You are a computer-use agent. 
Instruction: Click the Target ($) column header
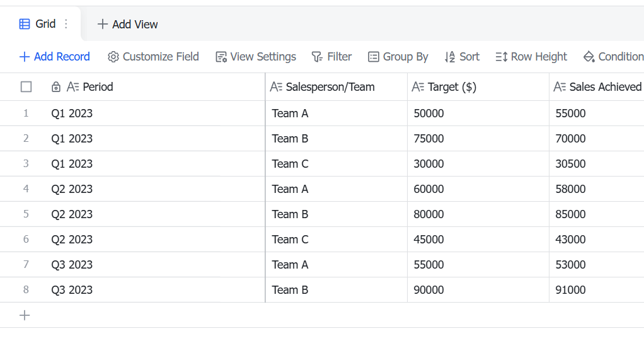pyautogui.click(x=478, y=86)
